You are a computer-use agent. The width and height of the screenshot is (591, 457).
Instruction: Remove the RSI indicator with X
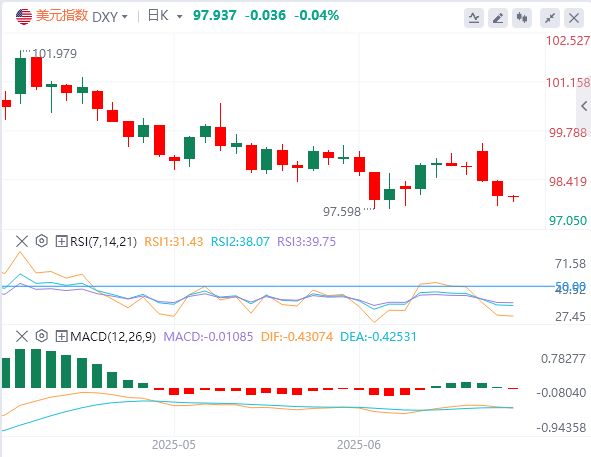[22, 241]
